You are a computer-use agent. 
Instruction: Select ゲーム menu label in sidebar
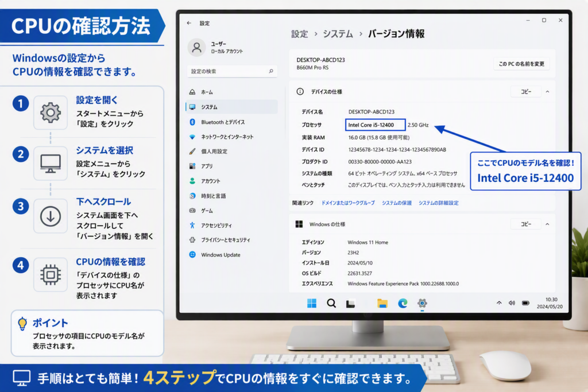(207, 211)
